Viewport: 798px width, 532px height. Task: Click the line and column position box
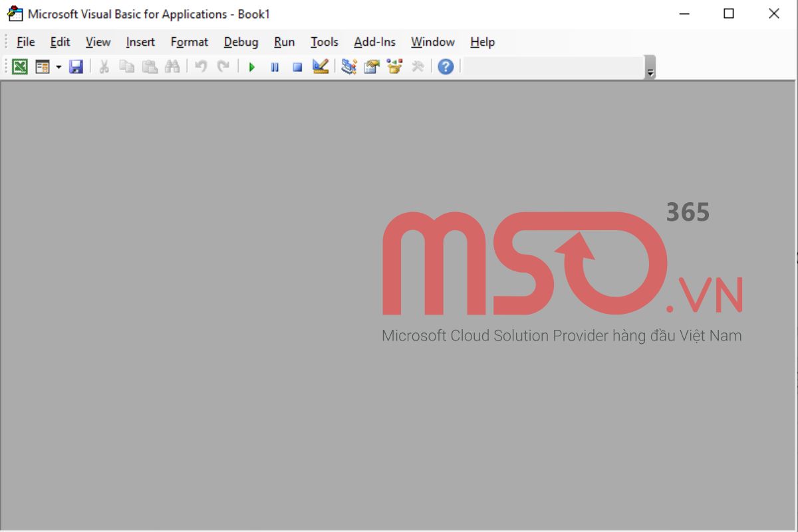pyautogui.click(x=553, y=66)
